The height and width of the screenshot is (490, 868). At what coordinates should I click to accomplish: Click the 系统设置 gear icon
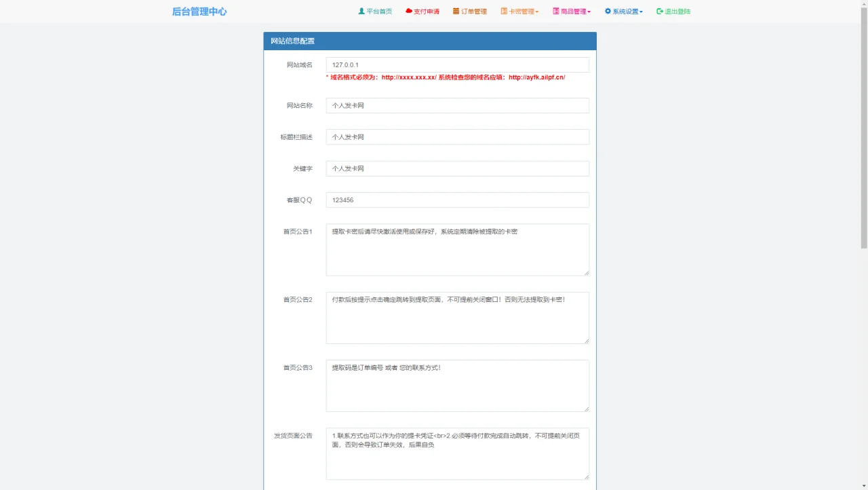[607, 11]
